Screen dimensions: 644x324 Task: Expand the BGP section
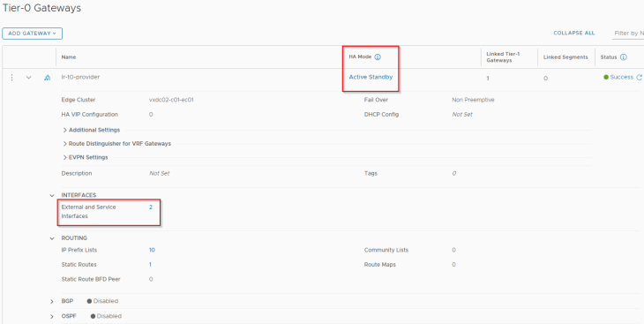point(52,301)
